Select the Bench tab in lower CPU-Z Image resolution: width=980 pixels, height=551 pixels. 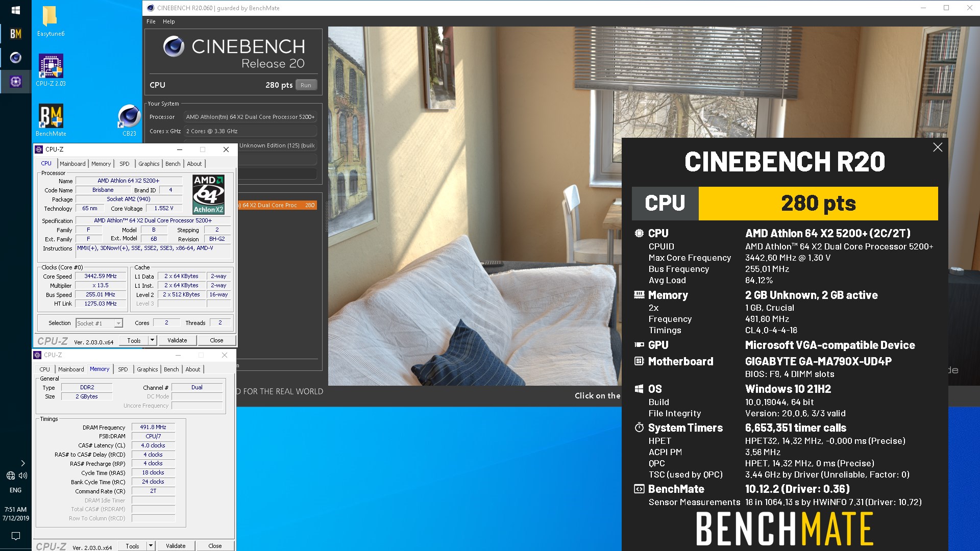point(171,369)
